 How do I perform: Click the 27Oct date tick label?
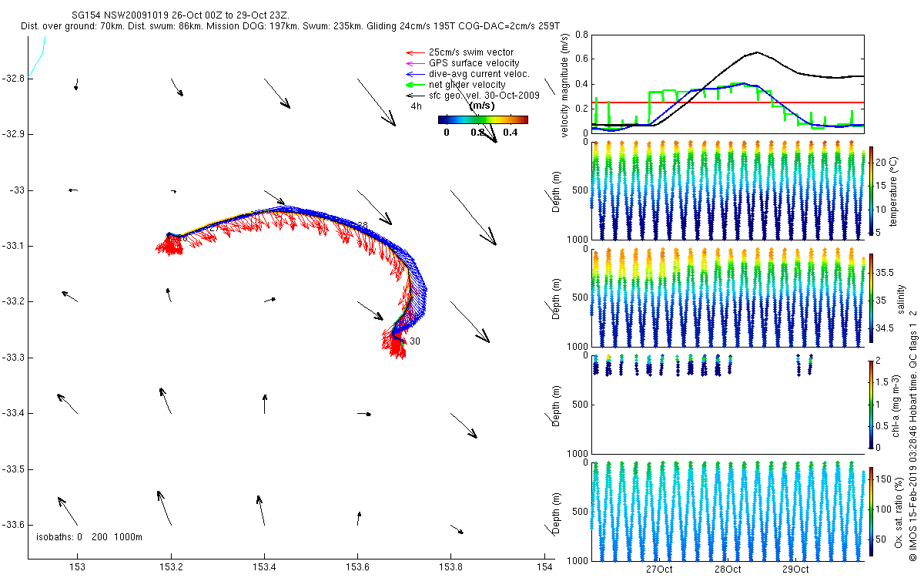click(x=659, y=570)
